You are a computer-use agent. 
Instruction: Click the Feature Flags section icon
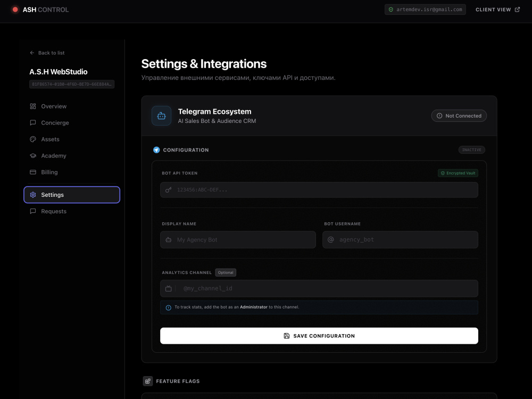click(147, 381)
